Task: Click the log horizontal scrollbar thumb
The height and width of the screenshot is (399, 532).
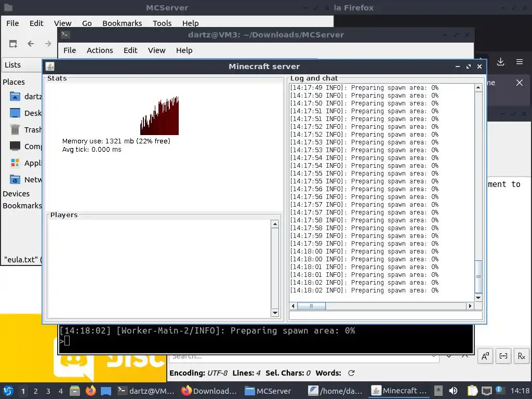Action: point(312,306)
